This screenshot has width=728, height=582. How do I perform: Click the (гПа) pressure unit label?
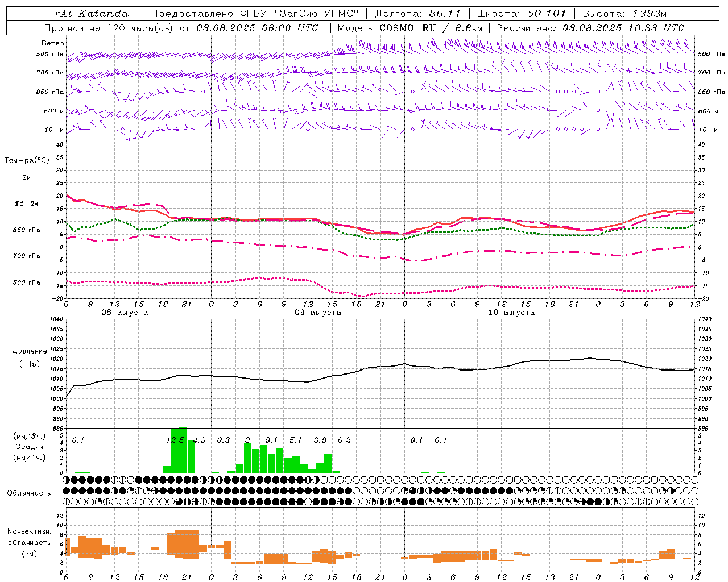[x=29, y=364]
